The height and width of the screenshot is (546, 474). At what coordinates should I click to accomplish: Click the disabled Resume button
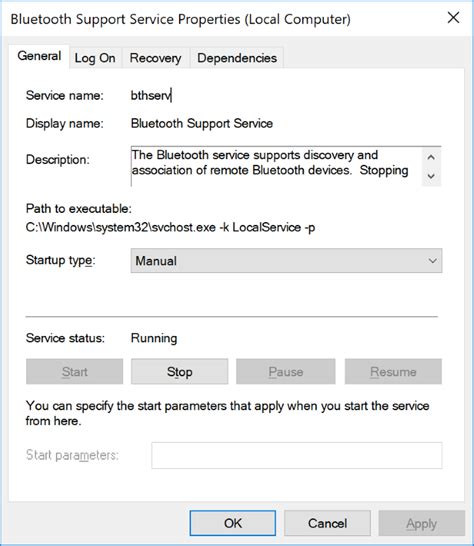point(393,372)
